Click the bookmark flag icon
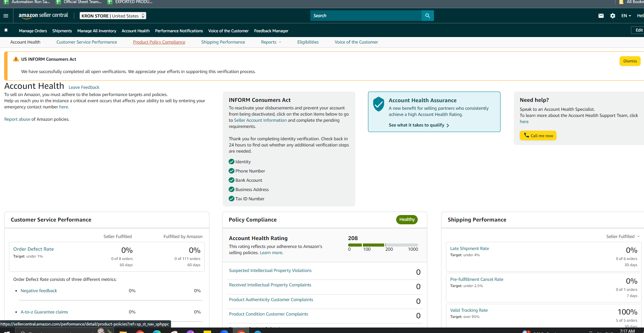The width and height of the screenshot is (644, 333). pyautogui.click(x=6, y=31)
